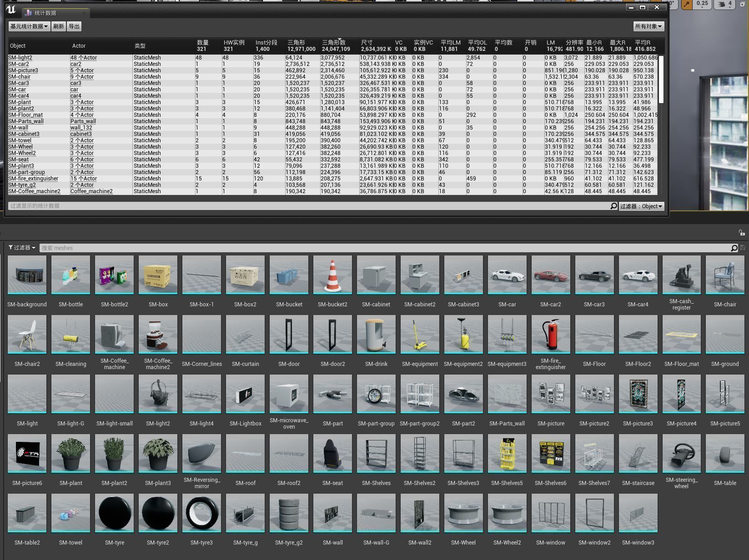Select the SM-car2 red car asset

pos(551,275)
